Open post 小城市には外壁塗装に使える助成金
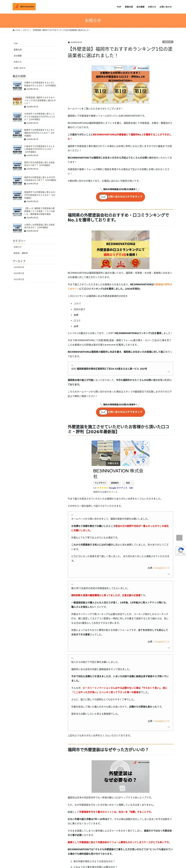The height and width of the screenshot is (868, 186). (40, 226)
